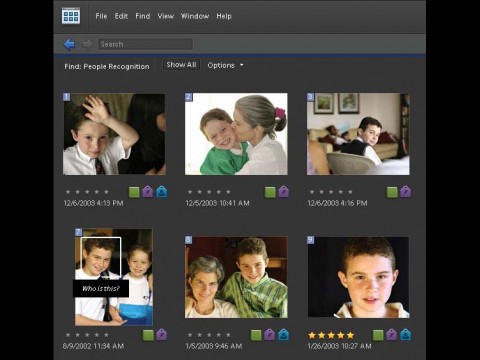Click the gray forward arrow
This screenshot has width=480, height=360.
[87, 44]
